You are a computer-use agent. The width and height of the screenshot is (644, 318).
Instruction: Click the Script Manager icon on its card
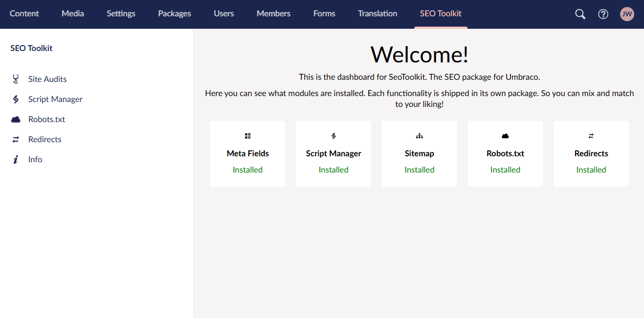(333, 135)
